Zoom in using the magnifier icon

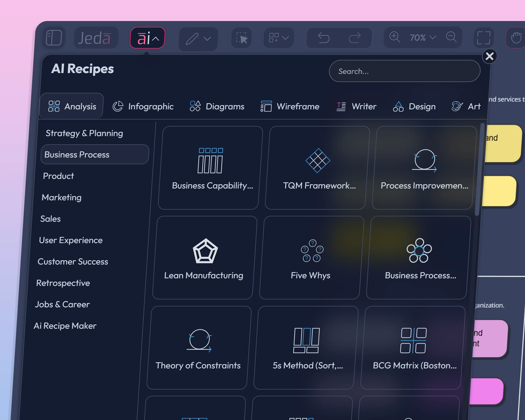coord(395,37)
